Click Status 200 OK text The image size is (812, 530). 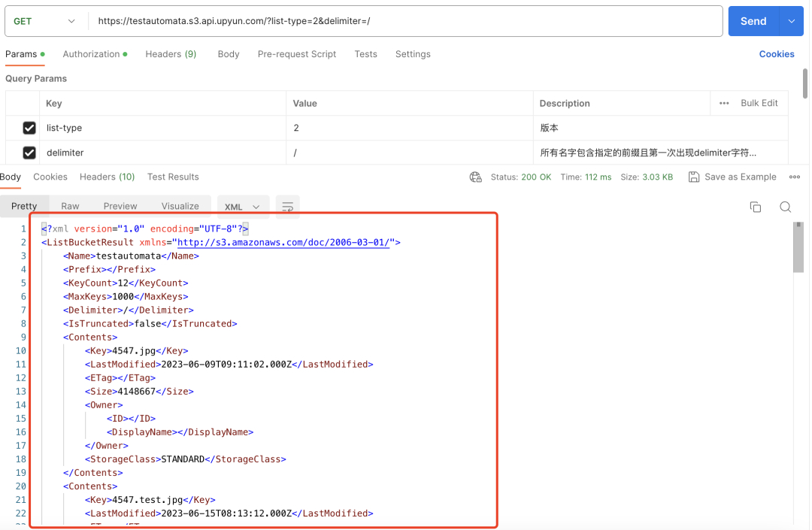pos(520,177)
